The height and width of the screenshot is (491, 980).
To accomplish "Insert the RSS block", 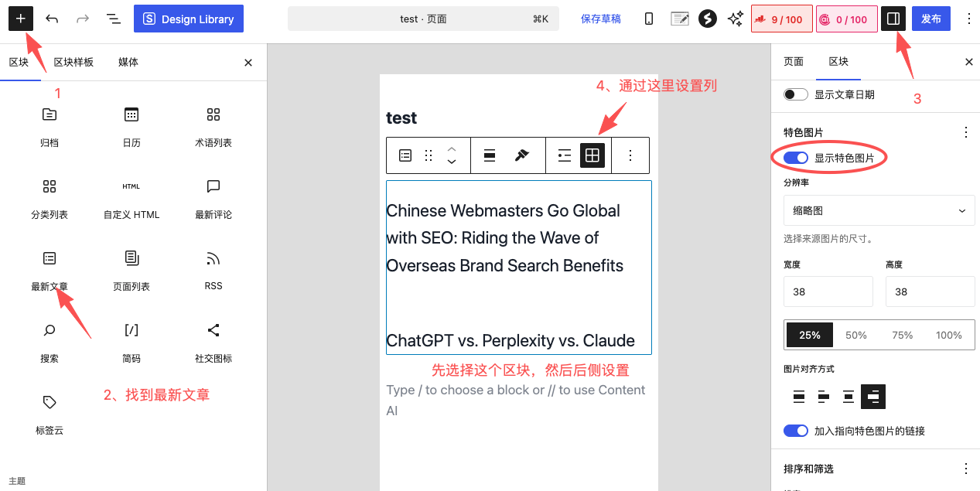I will pyautogui.click(x=213, y=270).
